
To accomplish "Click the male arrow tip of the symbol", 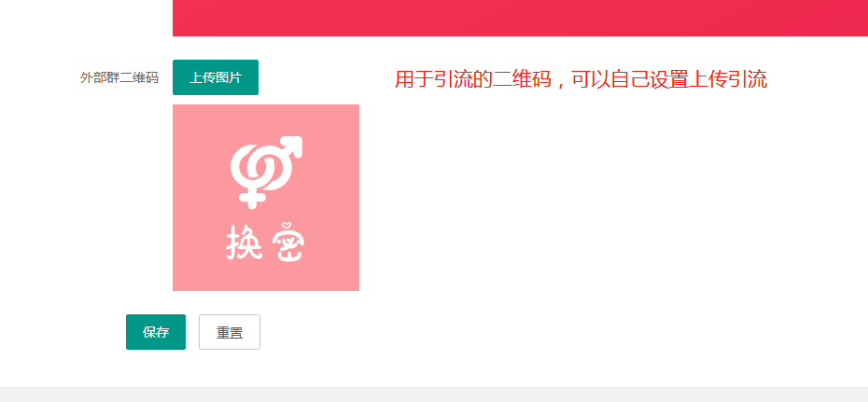I will pyautogui.click(x=293, y=146).
